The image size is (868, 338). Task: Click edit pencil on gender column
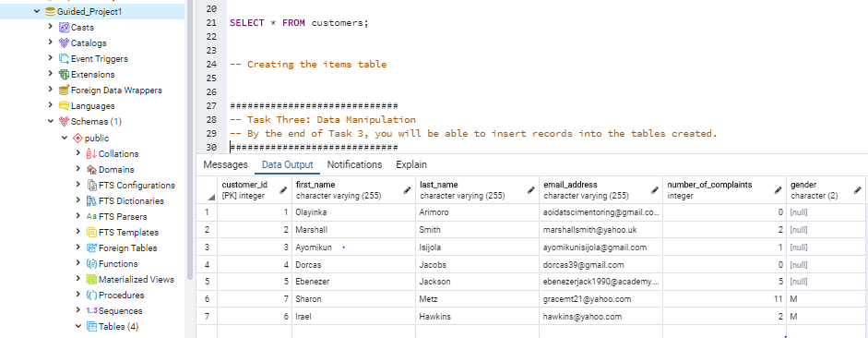pos(859,190)
